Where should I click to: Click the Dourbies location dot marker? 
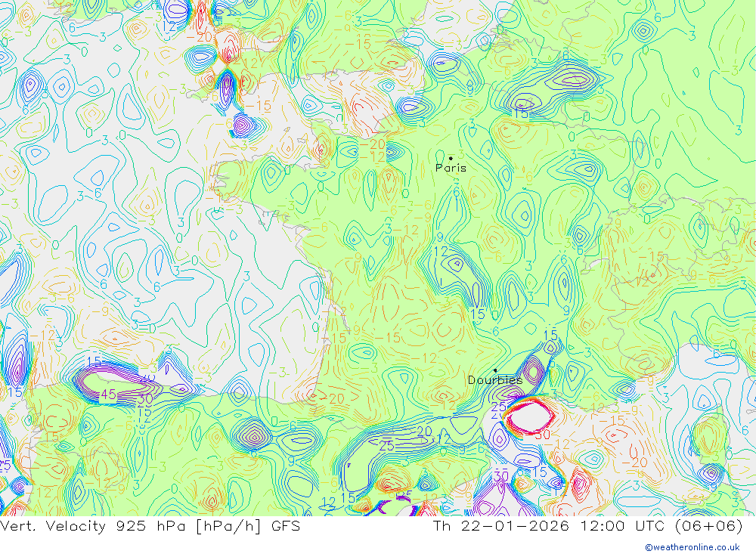[x=495, y=370]
